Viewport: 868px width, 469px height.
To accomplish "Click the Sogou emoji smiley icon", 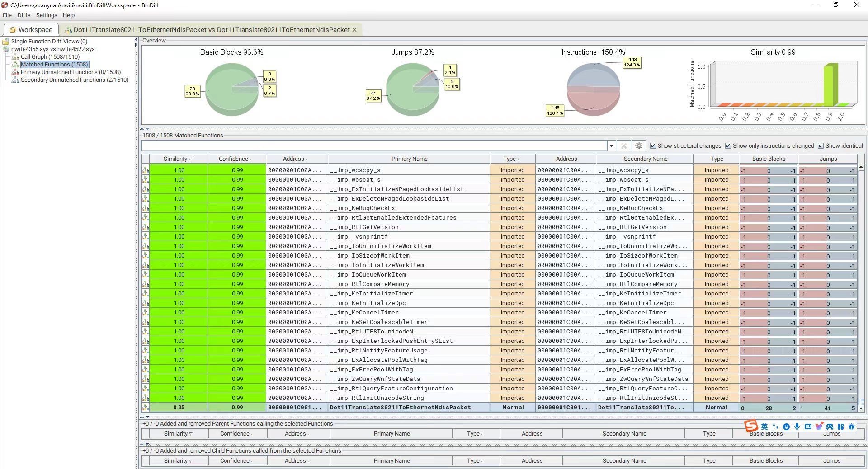I will [x=786, y=427].
